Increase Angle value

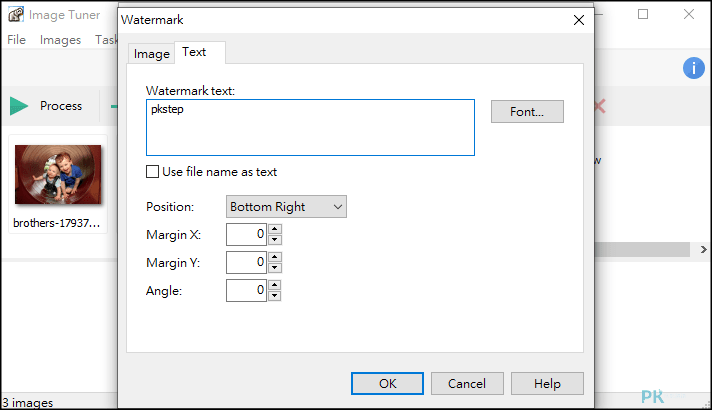[x=275, y=285]
